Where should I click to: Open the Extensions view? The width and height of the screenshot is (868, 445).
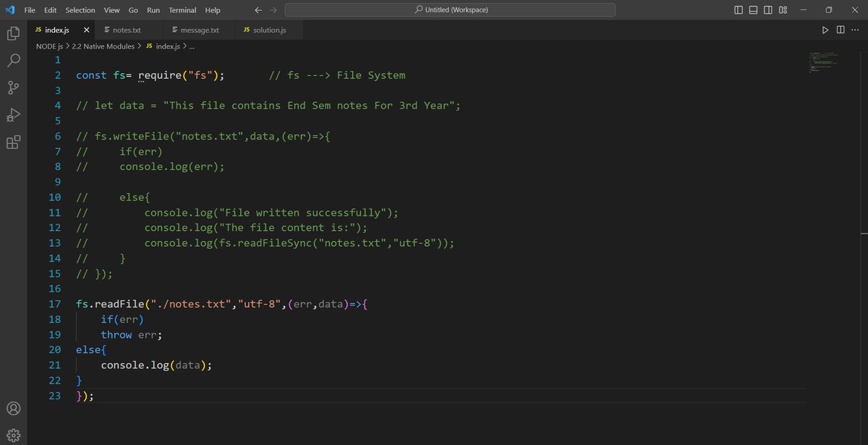13,142
